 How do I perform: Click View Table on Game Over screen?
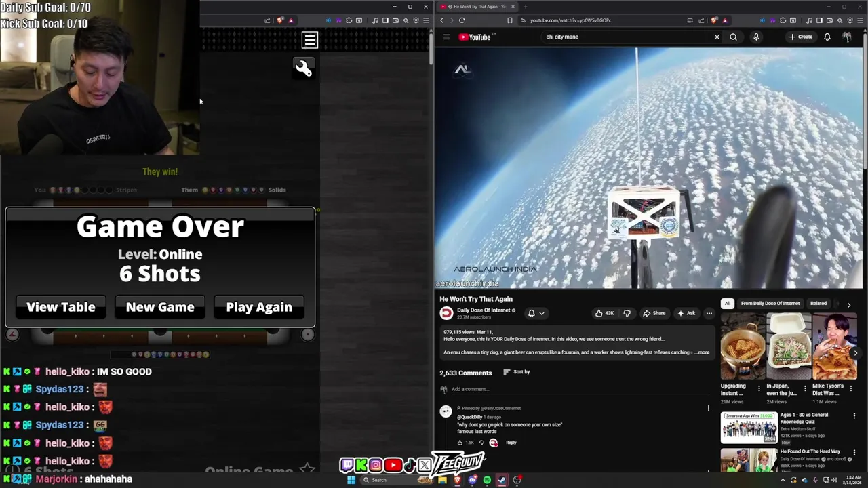point(61,307)
